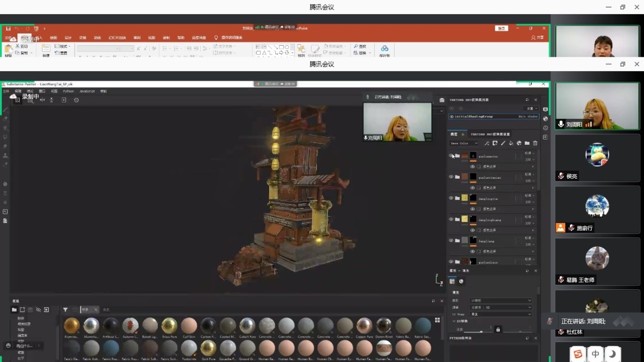Image resolution: width=644 pixels, height=362 pixels.
Task: Click the add fill layer bucket icon
Action: pyautogui.click(x=511, y=143)
